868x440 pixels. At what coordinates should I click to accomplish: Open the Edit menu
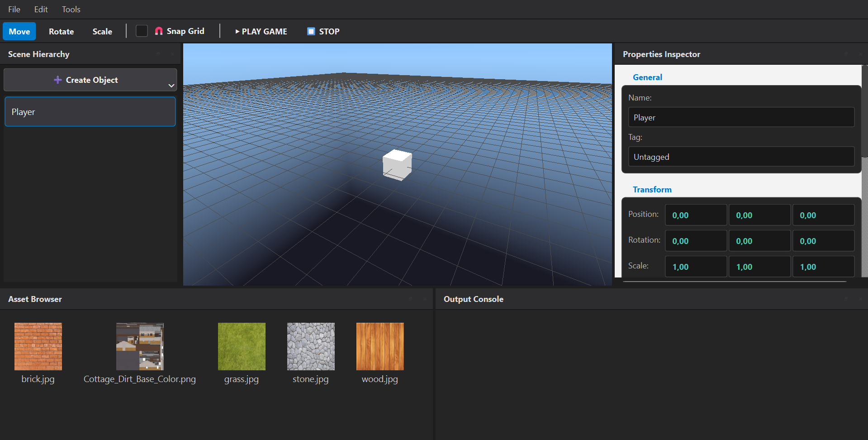tap(40, 9)
